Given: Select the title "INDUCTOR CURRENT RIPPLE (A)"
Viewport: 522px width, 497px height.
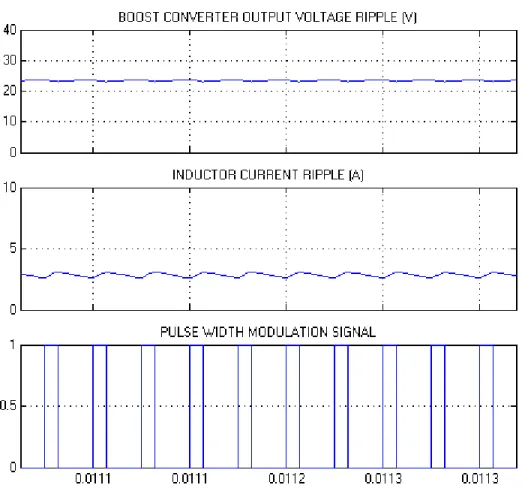Looking at the screenshot, I should click(268, 175).
